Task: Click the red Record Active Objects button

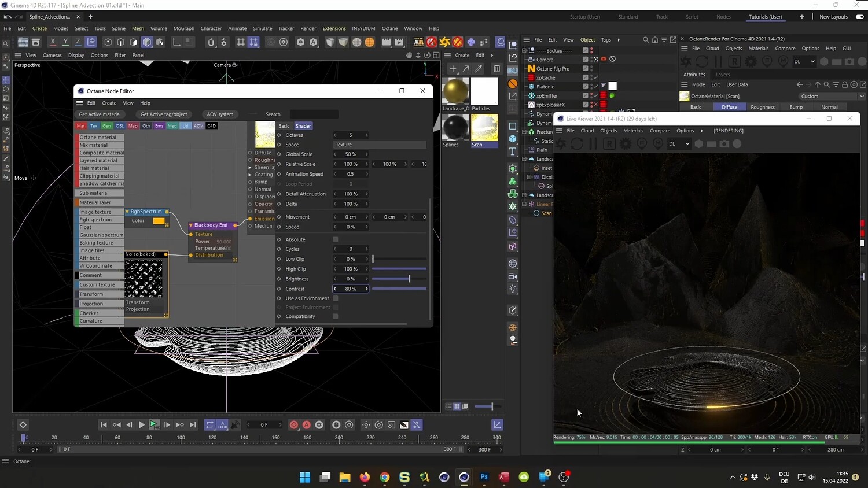Action: point(294,425)
